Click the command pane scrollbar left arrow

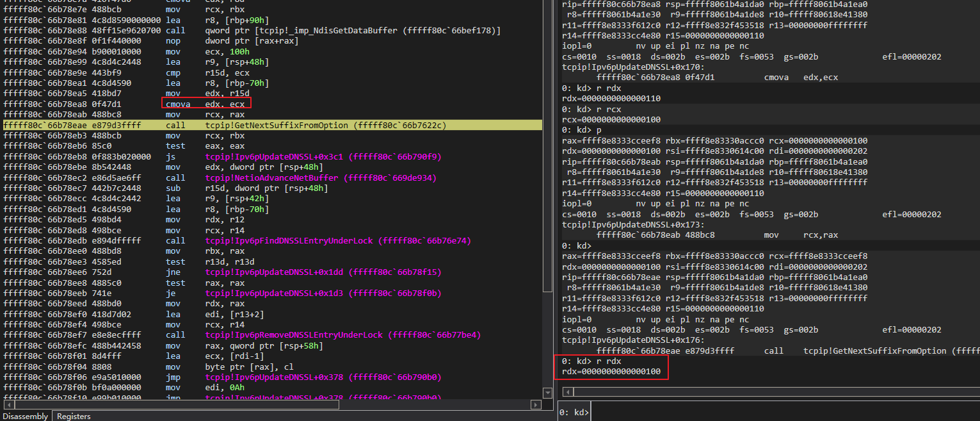point(567,392)
